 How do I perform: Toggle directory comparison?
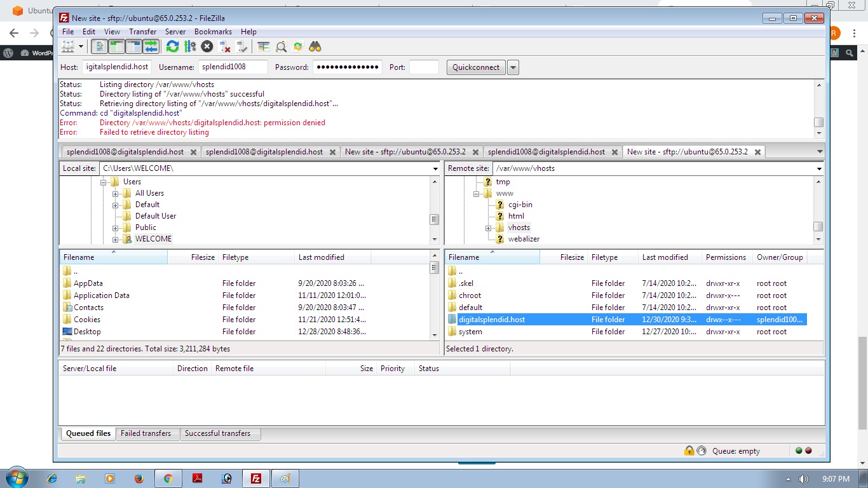[281, 46]
